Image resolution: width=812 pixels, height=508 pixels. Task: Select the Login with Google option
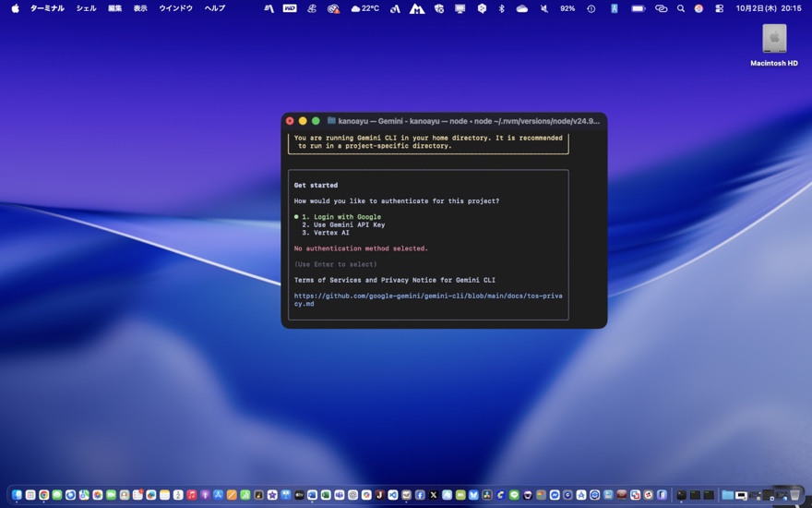(340, 217)
